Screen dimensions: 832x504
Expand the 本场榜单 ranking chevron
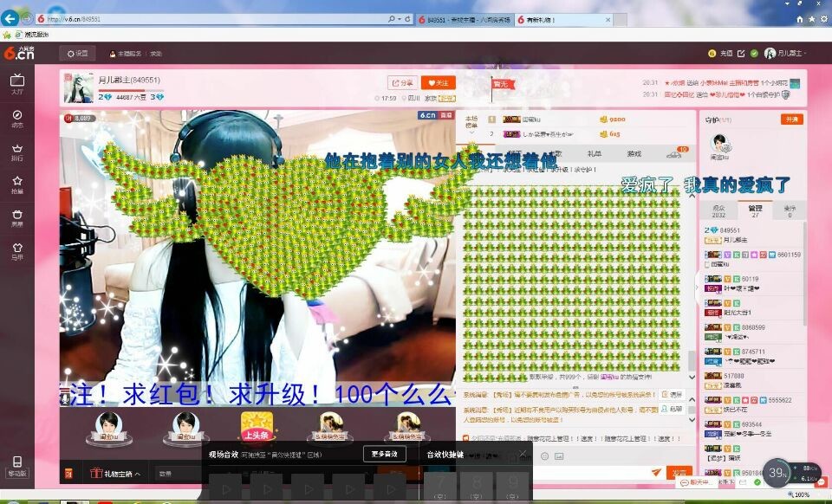pos(471,132)
